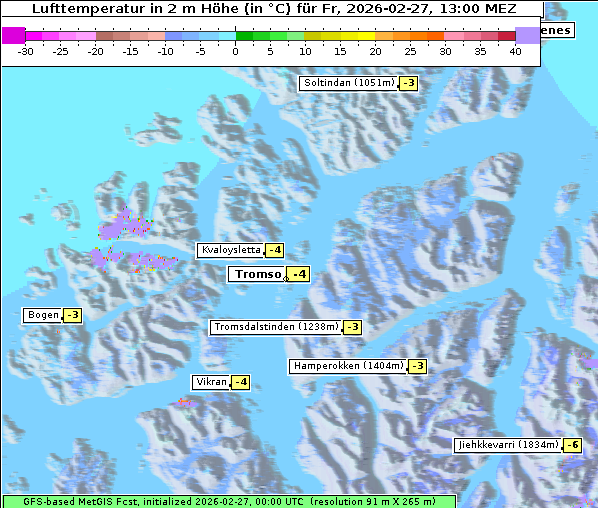Click the Lufttemperatur map title text
The height and width of the screenshot is (508, 598).
[274, 8]
